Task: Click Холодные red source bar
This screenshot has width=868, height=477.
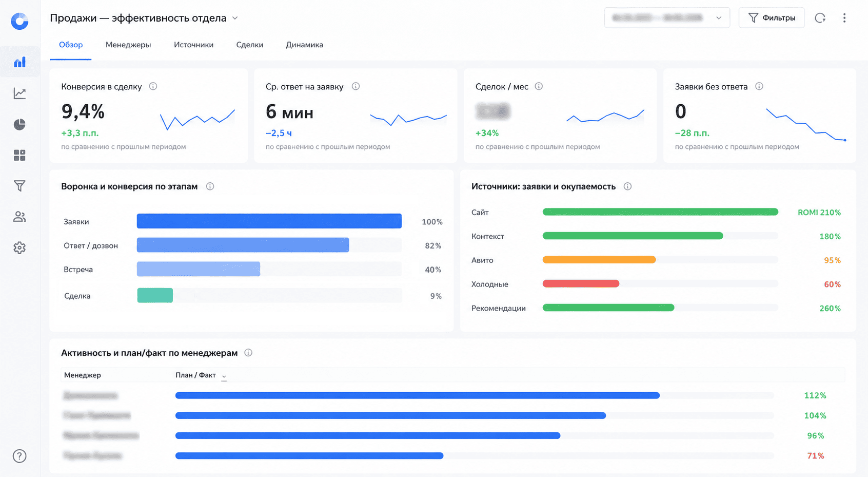Action: [581, 283]
